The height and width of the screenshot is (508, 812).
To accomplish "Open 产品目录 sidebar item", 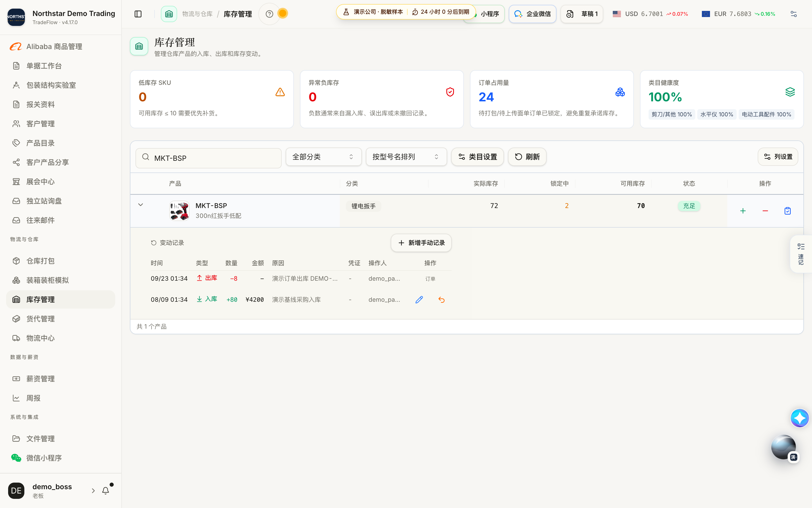I will click(x=60, y=143).
